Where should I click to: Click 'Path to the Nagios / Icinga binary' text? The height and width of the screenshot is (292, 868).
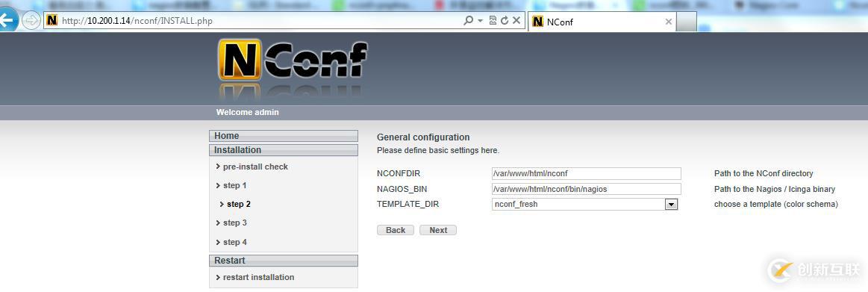coord(775,190)
